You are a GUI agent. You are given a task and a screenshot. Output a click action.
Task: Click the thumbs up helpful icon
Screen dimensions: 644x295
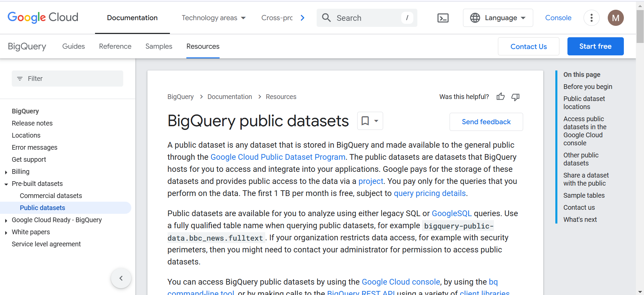500,97
